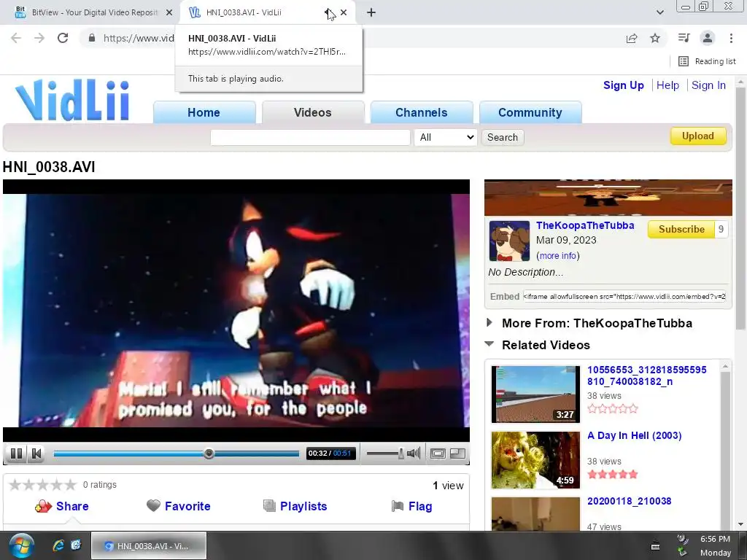Go to the Channels tab

421,112
